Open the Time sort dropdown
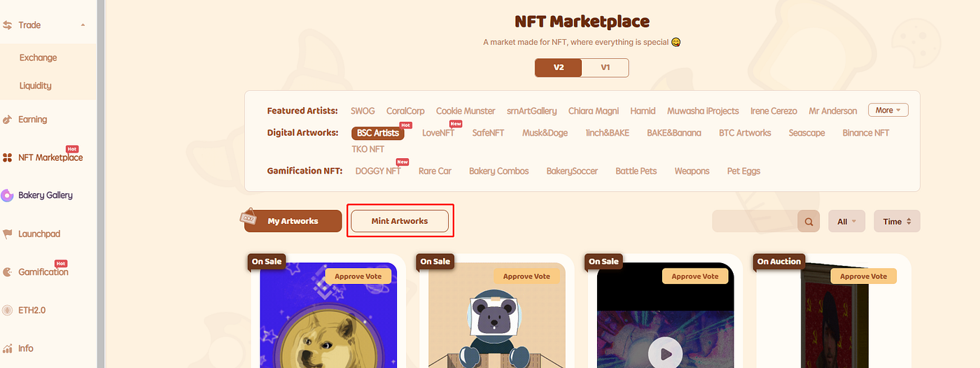 897,222
